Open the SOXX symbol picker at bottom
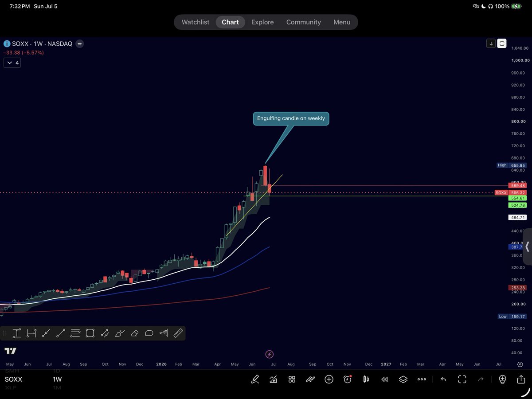The width and height of the screenshot is (532, 399). coord(13,379)
